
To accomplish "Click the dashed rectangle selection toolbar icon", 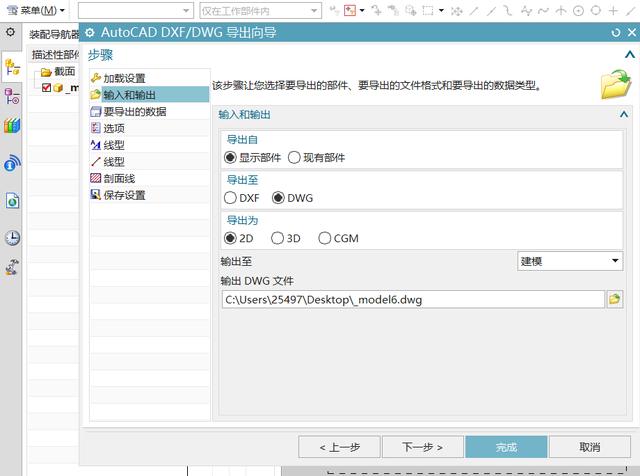I will click(428, 11).
